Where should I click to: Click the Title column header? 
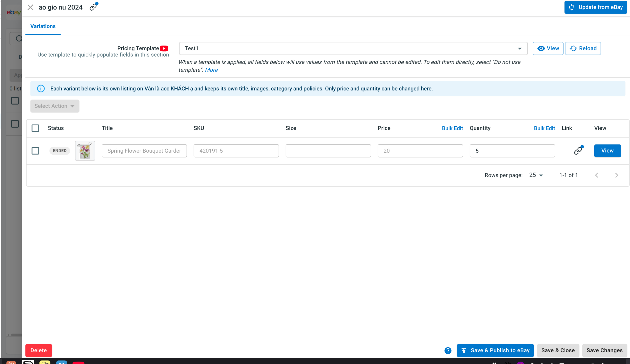tap(107, 128)
